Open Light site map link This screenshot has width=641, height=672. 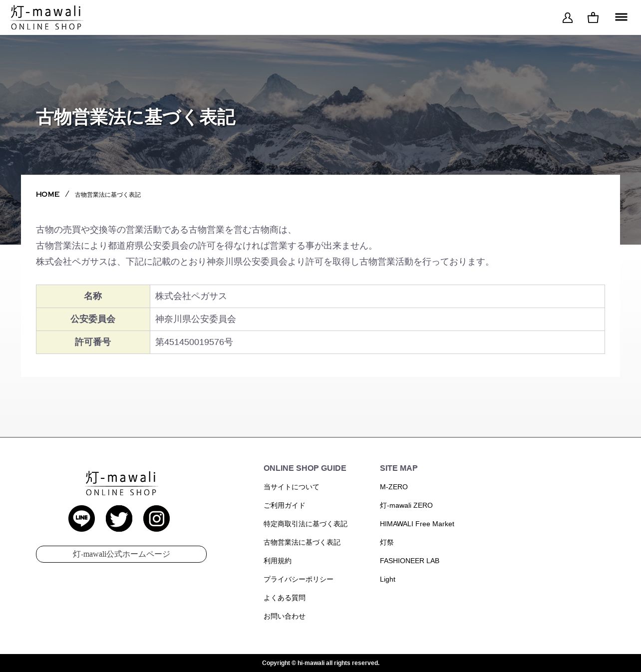tap(387, 579)
